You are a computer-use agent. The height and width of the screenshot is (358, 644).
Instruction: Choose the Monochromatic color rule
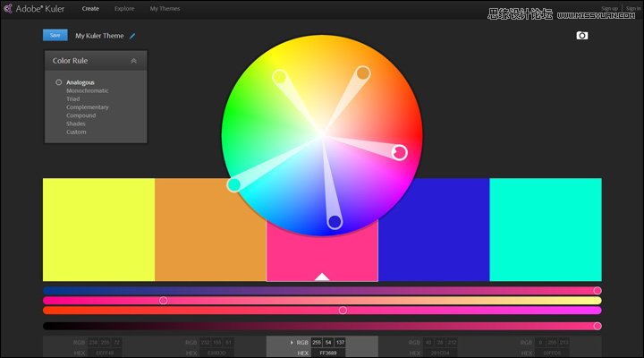[88, 90]
